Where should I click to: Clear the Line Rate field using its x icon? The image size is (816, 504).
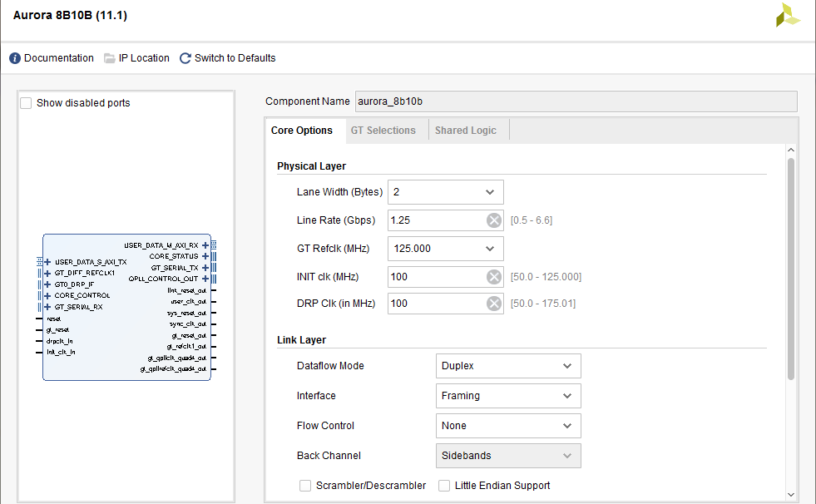495,220
